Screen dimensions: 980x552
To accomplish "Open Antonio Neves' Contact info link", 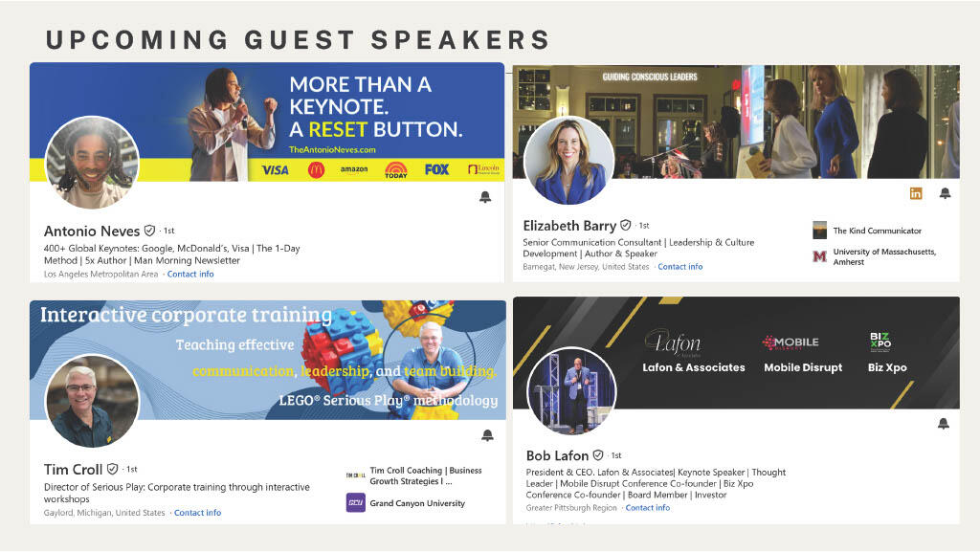I will 190,275.
